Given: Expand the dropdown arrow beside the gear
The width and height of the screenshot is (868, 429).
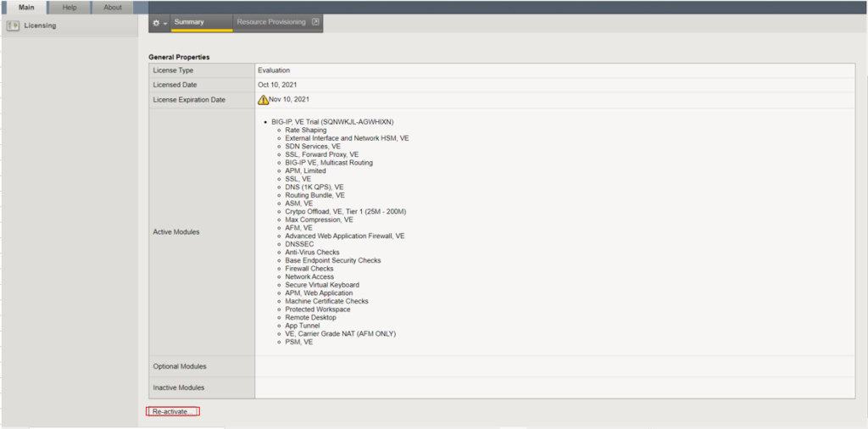Looking at the screenshot, I should [164, 24].
